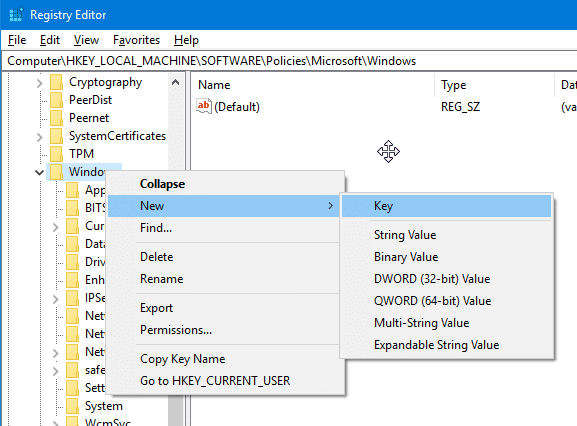Expand the Cur subkey
This screenshot has height=426, width=577.
pos(56,227)
